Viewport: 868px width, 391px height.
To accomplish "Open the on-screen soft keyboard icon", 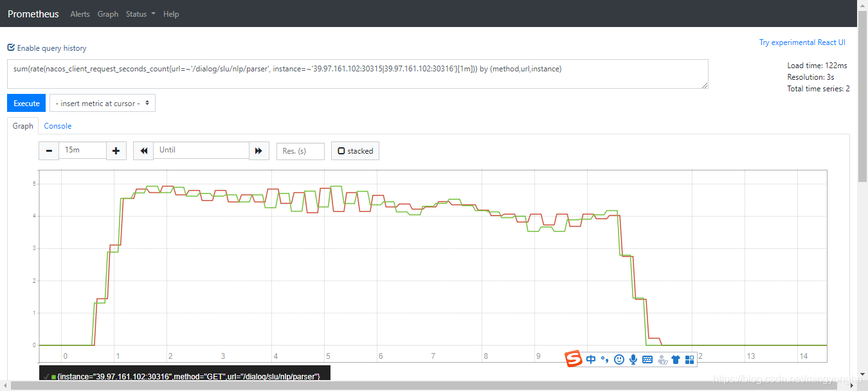I will click(x=647, y=359).
